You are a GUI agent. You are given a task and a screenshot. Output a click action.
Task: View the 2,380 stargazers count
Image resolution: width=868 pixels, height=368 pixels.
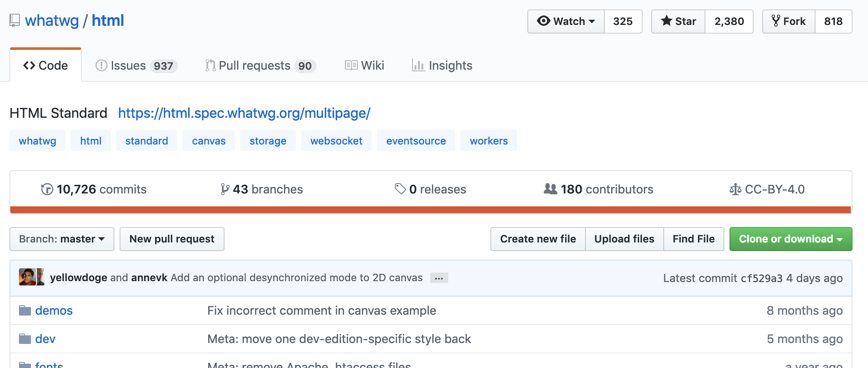click(729, 21)
